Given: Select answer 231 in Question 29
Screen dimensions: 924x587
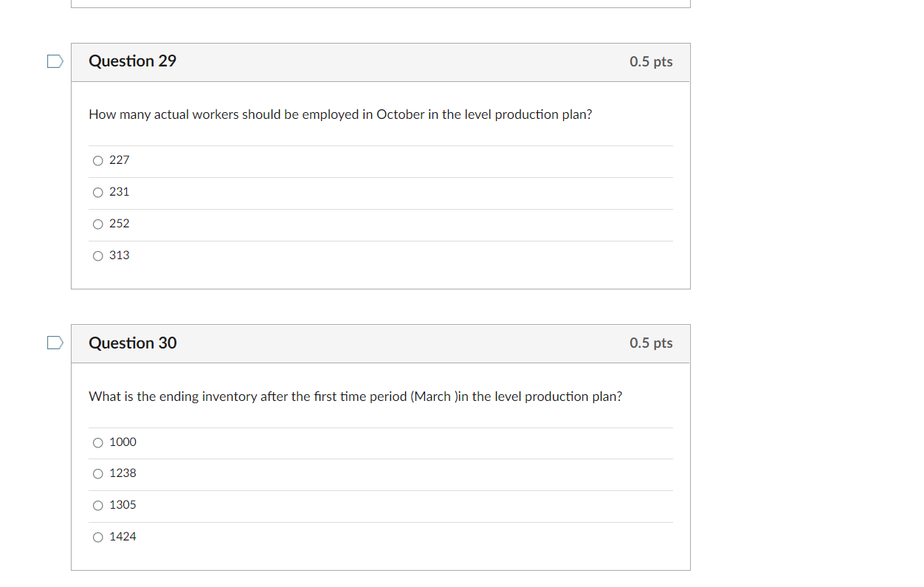Looking at the screenshot, I should (x=97, y=192).
